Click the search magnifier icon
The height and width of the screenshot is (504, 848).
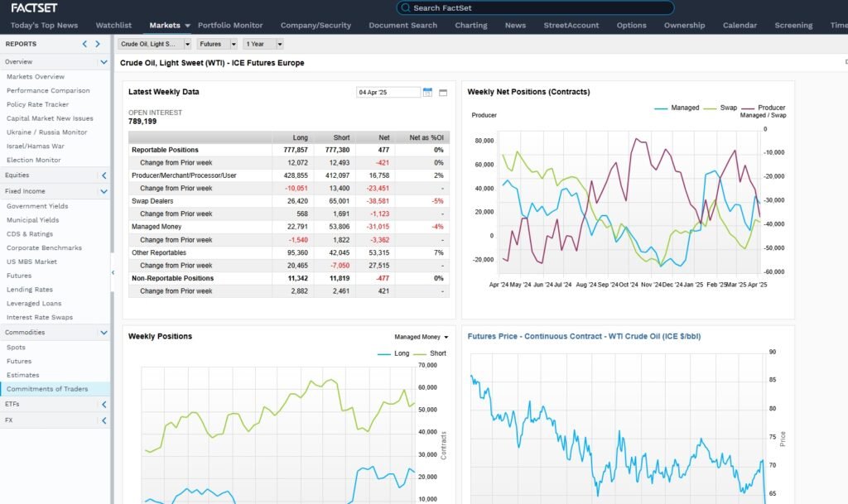pyautogui.click(x=404, y=7)
